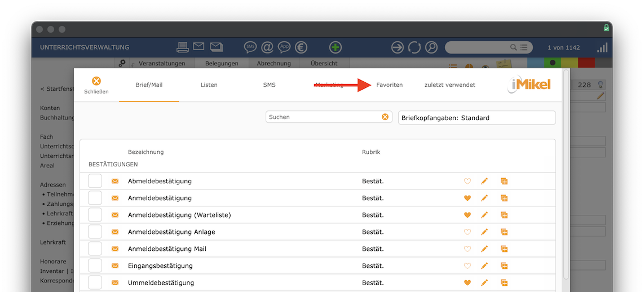Click the Euro currency icon in toolbar
This screenshot has width=644, height=292.
(x=302, y=47)
